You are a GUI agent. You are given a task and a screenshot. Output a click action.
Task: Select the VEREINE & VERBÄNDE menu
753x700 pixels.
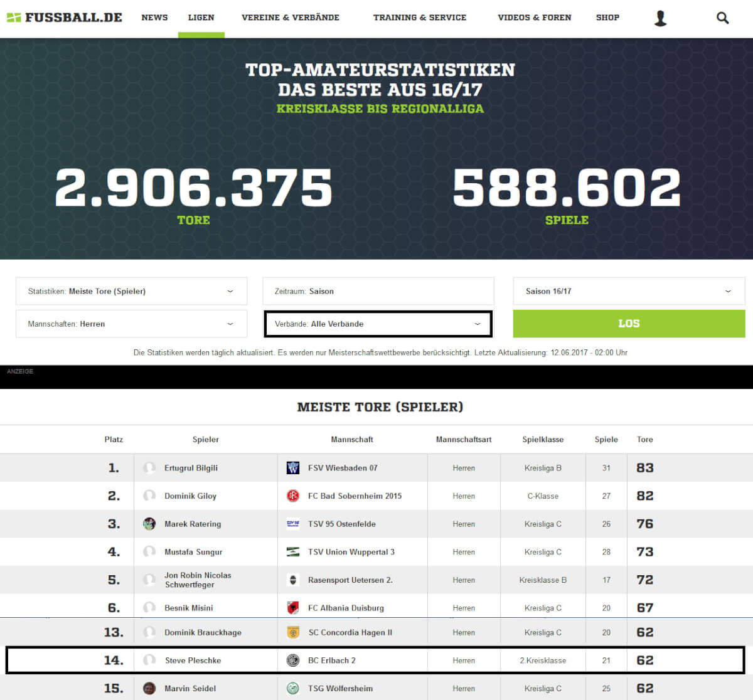(291, 18)
